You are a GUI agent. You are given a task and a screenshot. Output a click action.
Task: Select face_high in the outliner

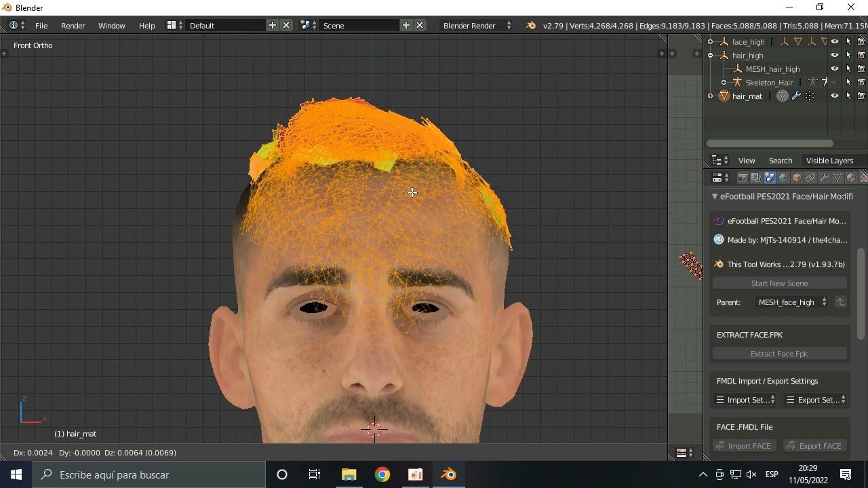click(748, 41)
